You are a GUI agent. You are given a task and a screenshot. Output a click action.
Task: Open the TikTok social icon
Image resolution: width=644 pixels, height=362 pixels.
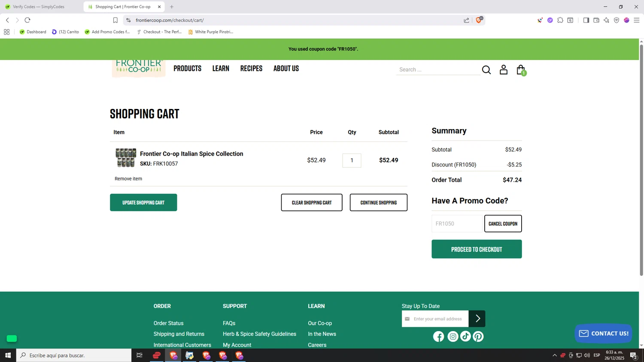465,337
